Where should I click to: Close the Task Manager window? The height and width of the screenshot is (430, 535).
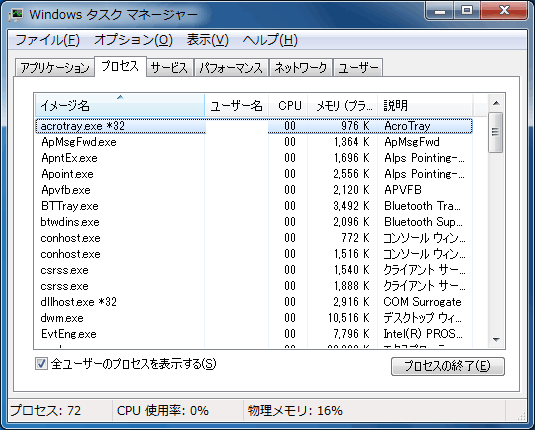click(504, 11)
